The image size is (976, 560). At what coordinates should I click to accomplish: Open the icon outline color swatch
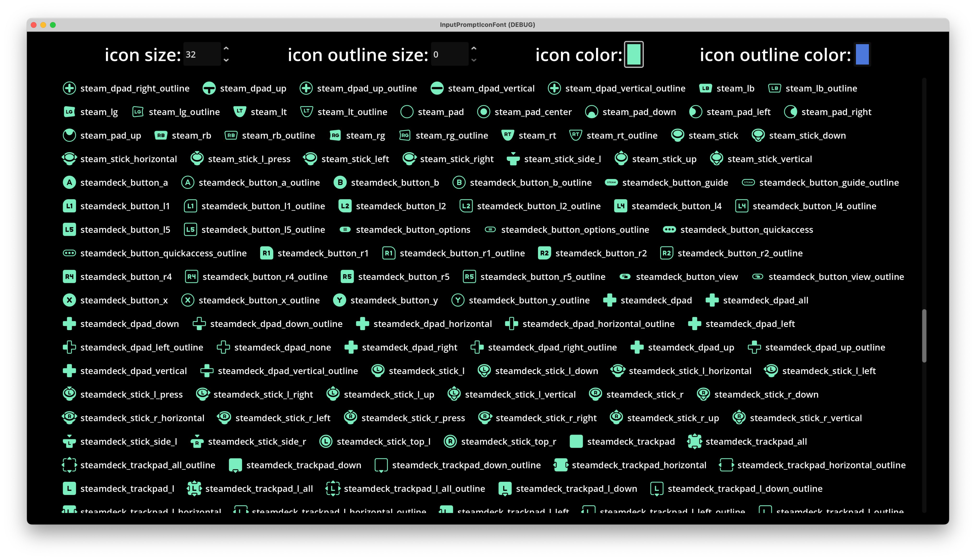coord(862,55)
